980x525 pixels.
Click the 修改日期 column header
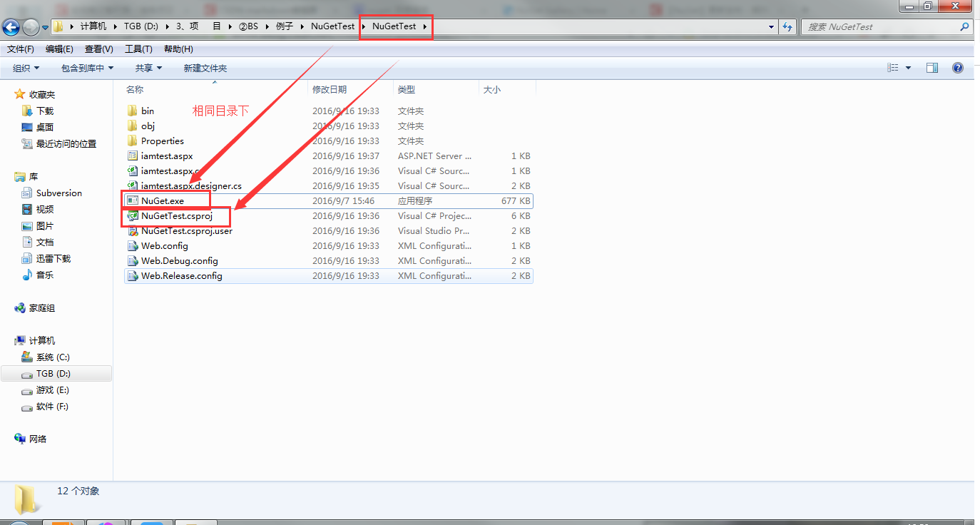[330, 90]
